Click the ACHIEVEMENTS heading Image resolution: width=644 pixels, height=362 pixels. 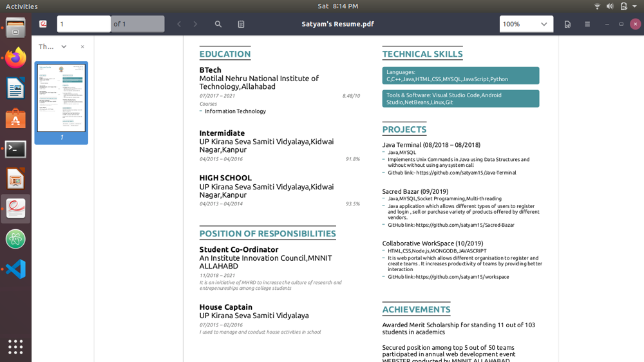point(417,309)
